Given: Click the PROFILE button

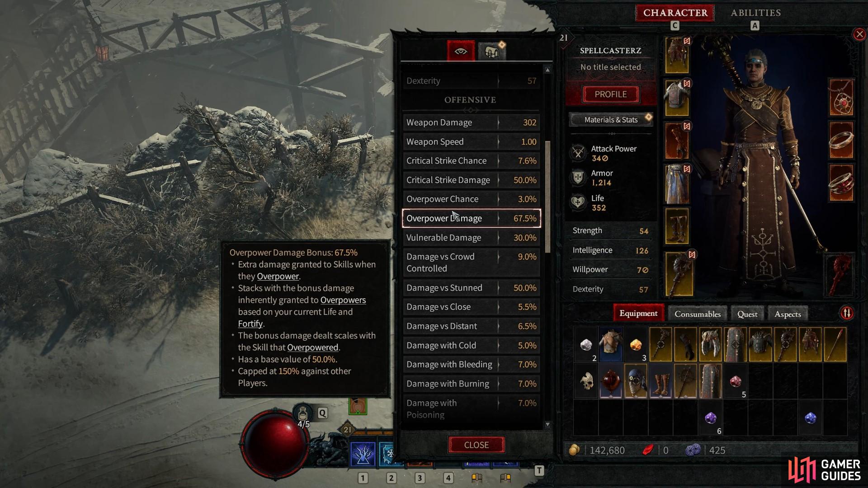Looking at the screenshot, I should [x=610, y=94].
